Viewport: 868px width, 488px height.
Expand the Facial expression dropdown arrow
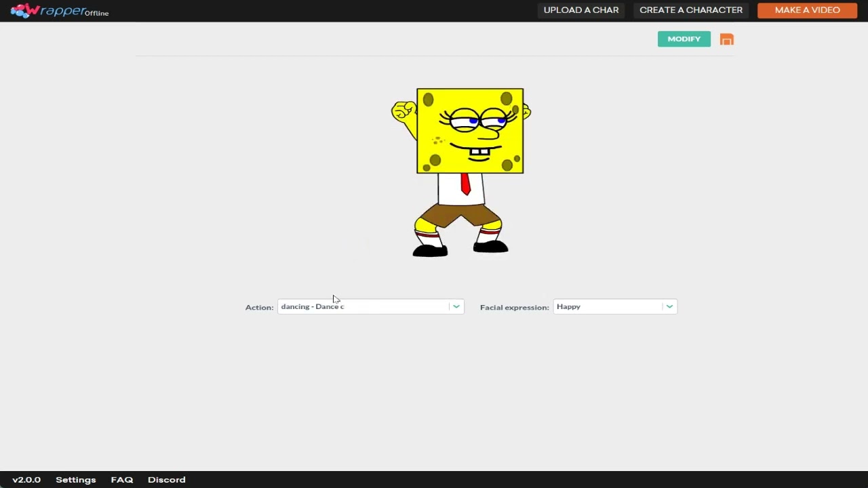click(x=669, y=307)
